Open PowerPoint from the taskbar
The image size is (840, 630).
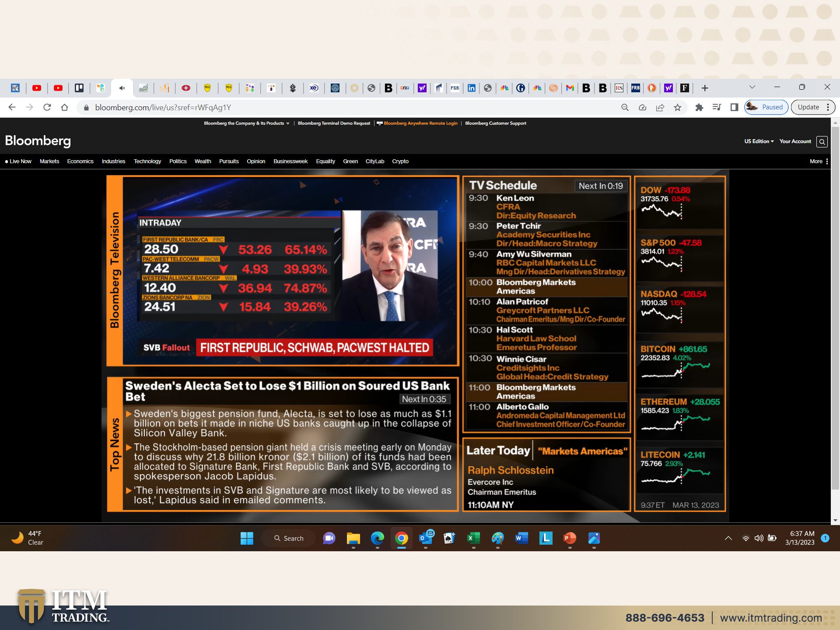570,538
